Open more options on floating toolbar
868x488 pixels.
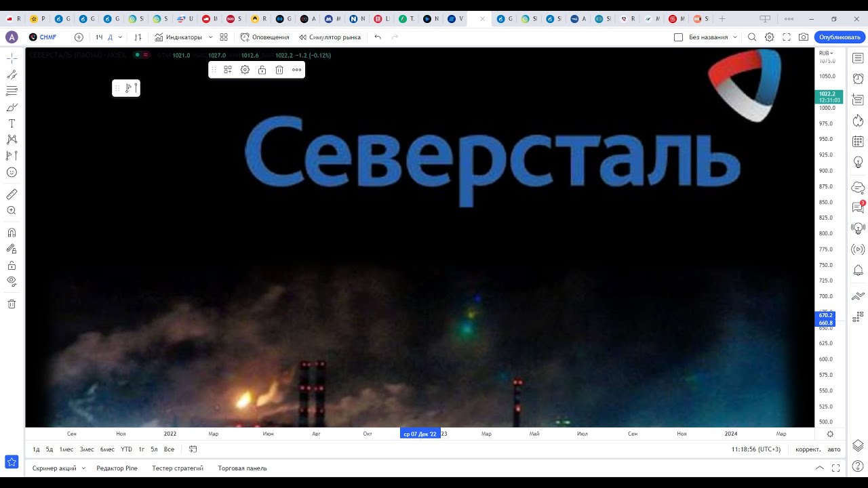point(296,70)
